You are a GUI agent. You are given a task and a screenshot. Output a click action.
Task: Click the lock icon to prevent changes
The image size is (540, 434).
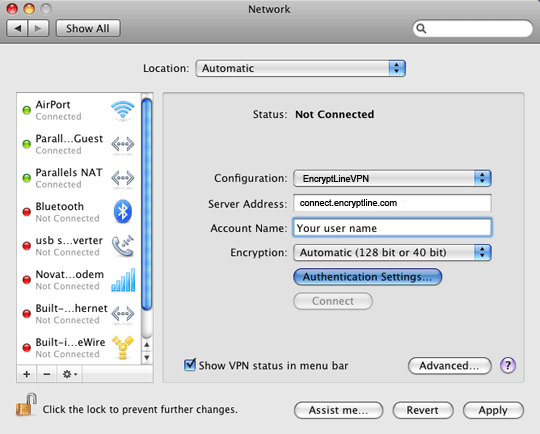(26, 405)
